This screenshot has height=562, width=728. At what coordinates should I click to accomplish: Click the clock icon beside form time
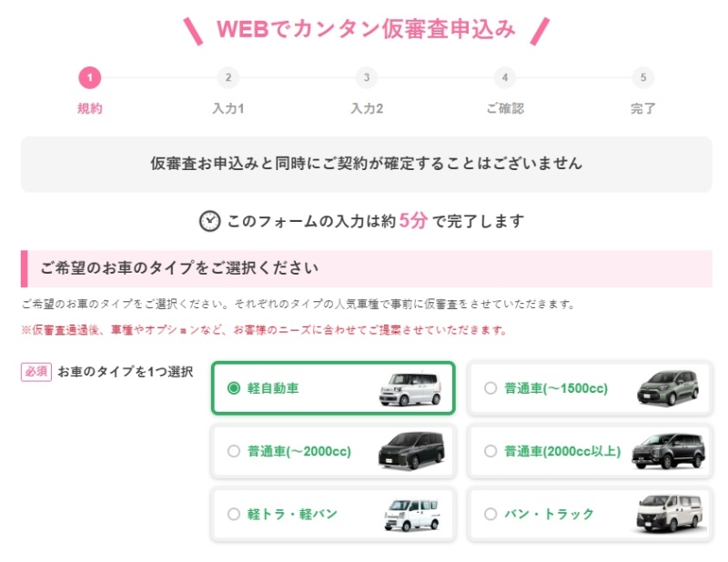pos(210,221)
